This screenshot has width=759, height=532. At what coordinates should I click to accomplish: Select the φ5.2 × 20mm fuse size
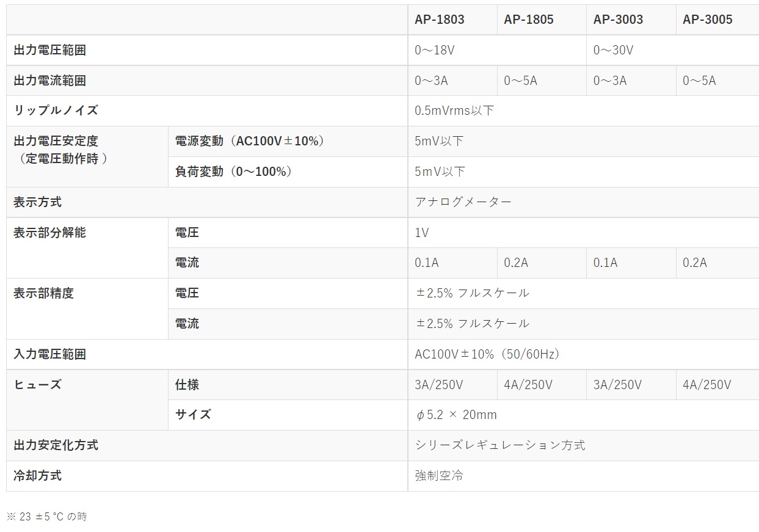pyautogui.click(x=456, y=415)
